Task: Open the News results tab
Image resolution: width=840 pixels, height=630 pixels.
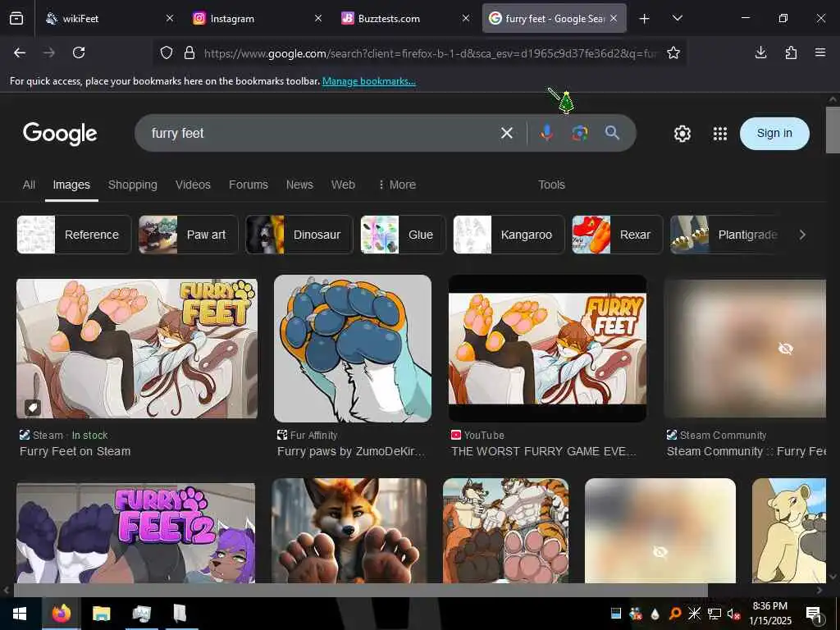Action: pos(299,185)
